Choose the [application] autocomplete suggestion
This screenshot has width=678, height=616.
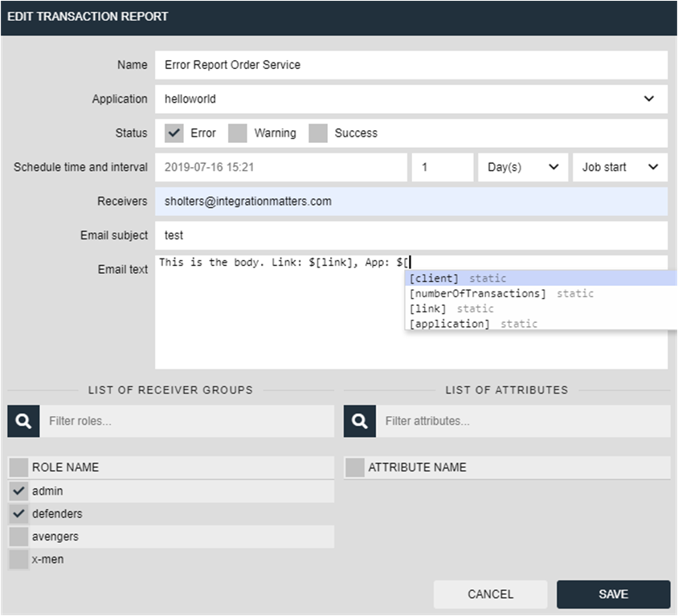(541, 324)
